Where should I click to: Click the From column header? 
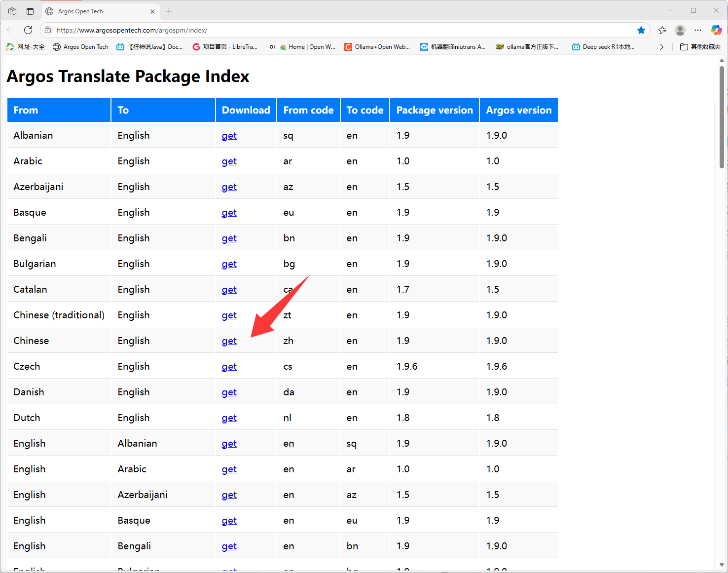[59, 110]
